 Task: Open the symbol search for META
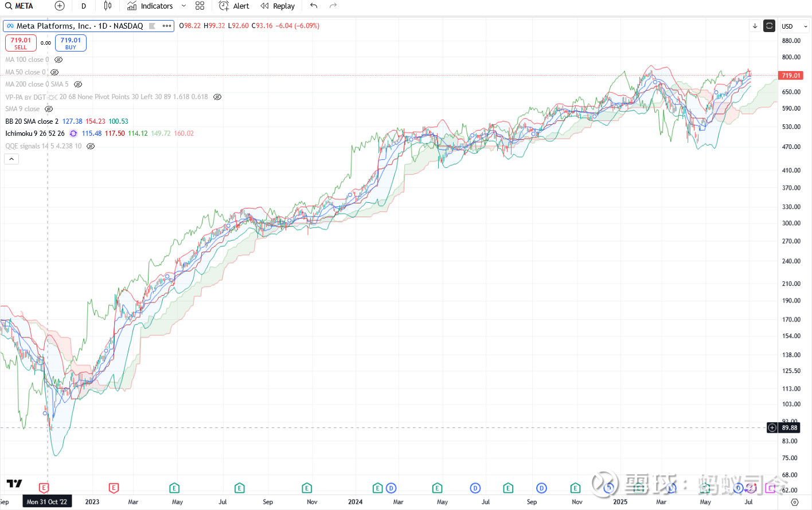pos(17,6)
